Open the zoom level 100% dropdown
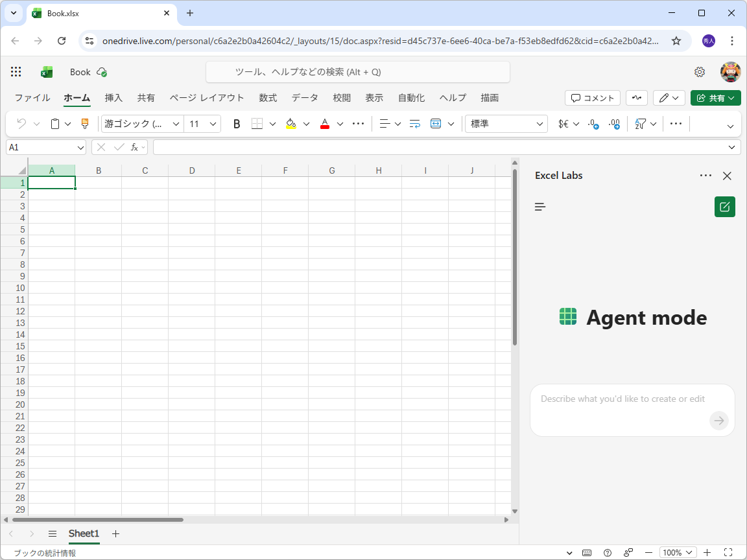This screenshot has height=560, width=747. click(x=678, y=553)
